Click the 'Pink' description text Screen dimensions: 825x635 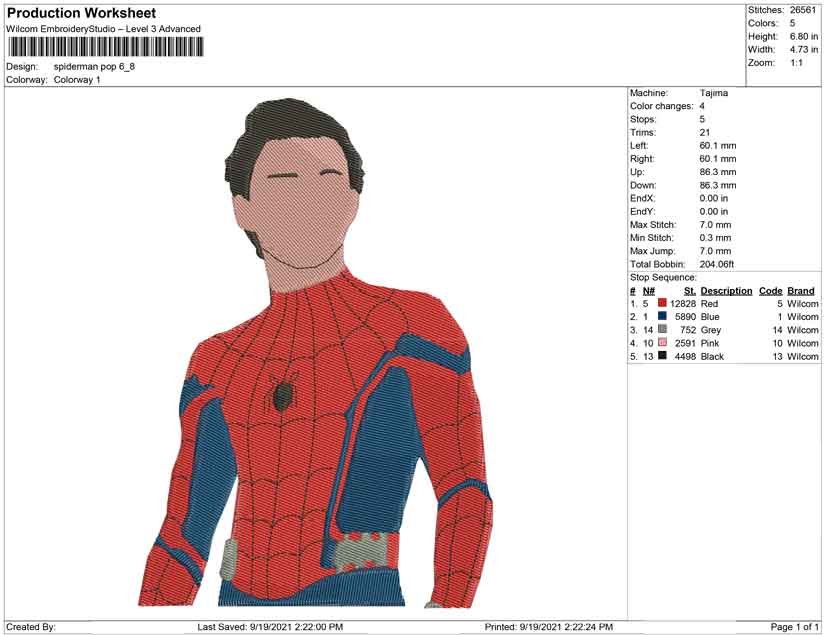710,343
